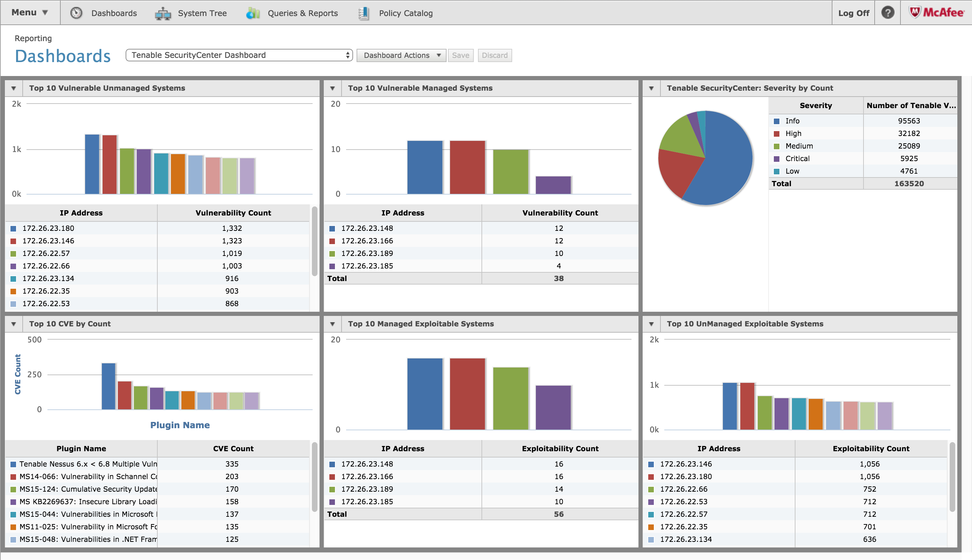Open the Dashboards clock icon

pos(76,13)
